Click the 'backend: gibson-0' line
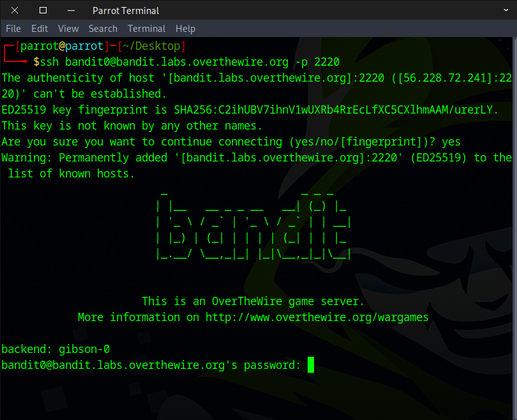 56,349
